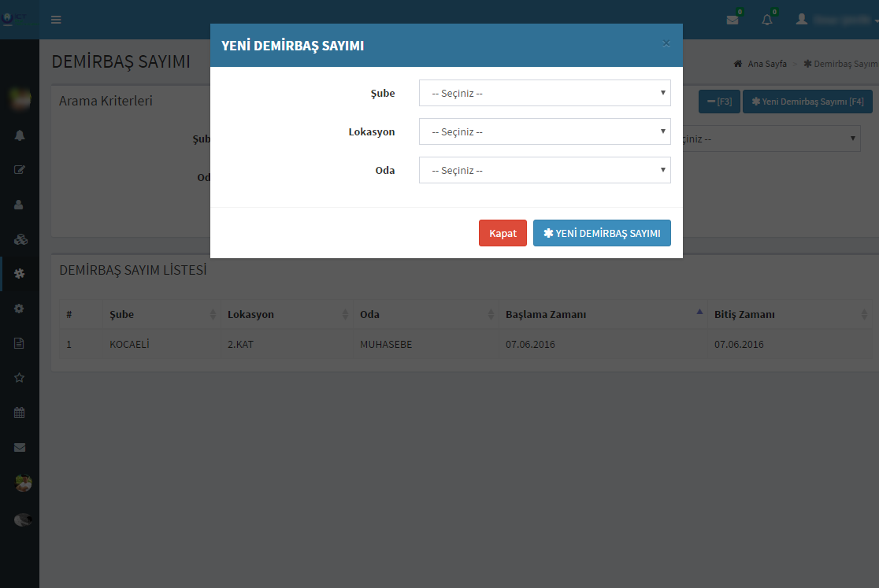This screenshot has width=879, height=588.
Task: Toggle the hamburger menu in top bar
Action: pyautogui.click(x=56, y=20)
